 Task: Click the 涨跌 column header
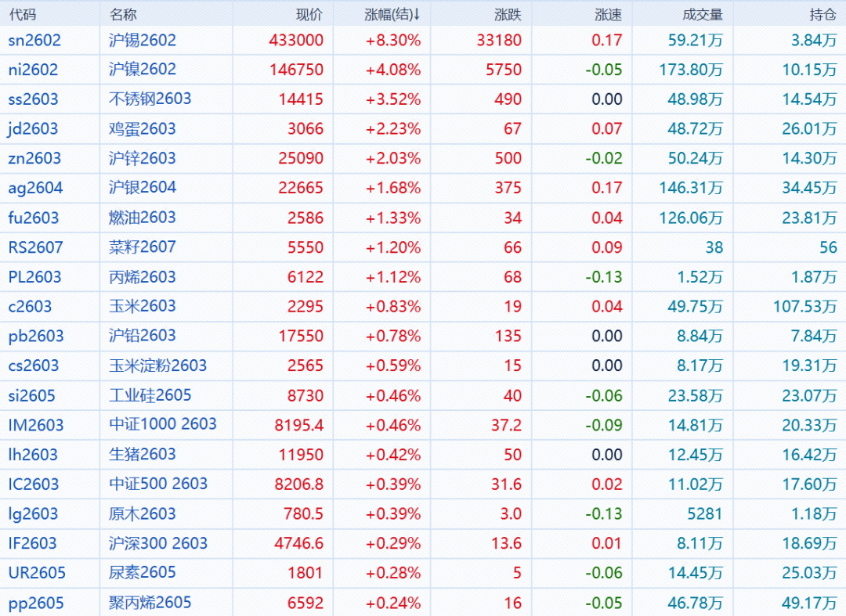tap(508, 14)
